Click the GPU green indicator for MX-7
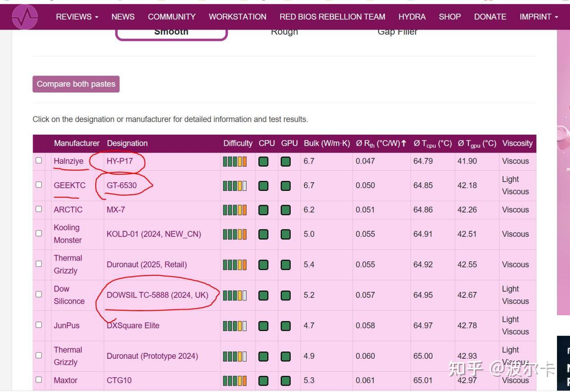This screenshot has width=570, height=392. (x=286, y=210)
